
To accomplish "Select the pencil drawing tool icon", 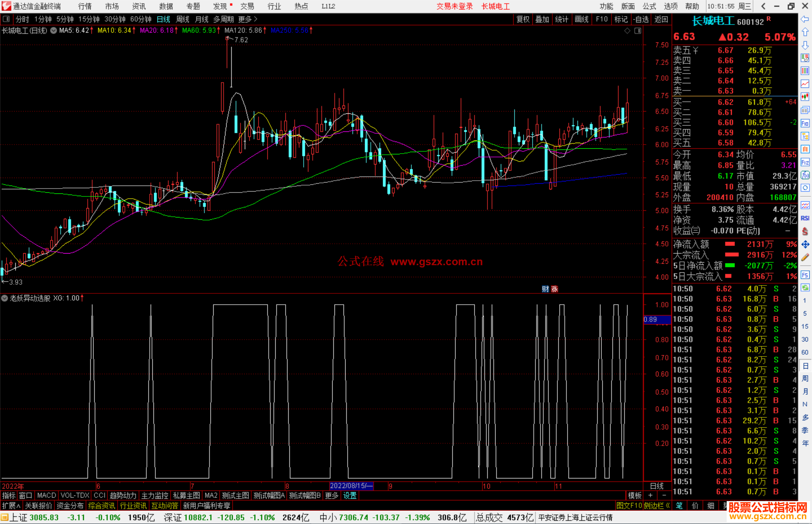I will tap(805, 257).
